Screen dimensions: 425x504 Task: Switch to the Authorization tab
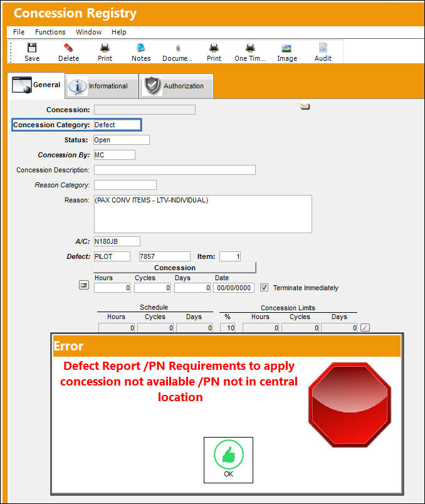pos(176,86)
